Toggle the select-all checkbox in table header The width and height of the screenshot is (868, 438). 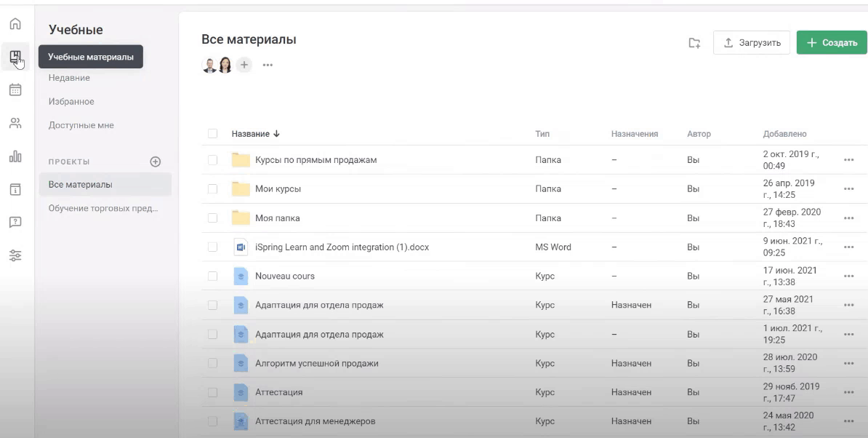coord(212,134)
